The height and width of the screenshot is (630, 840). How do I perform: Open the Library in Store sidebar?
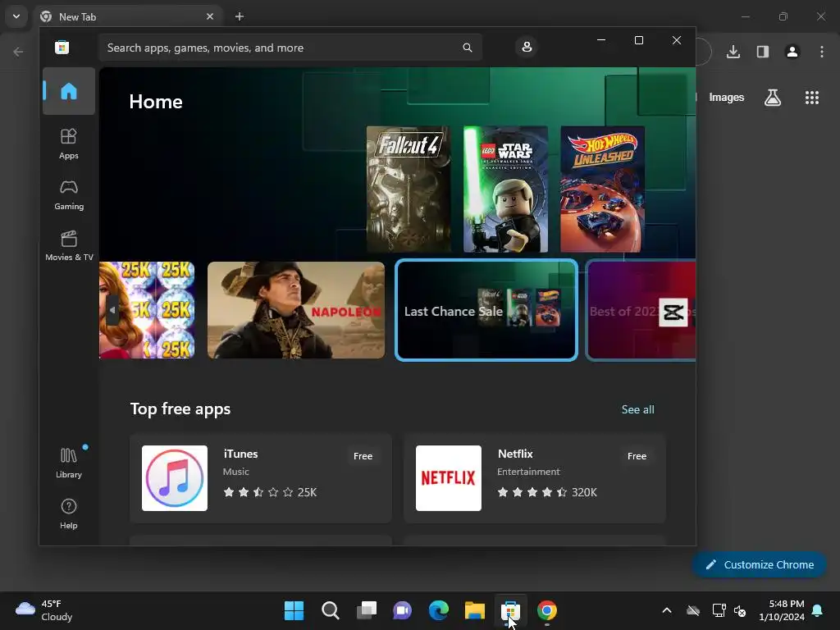coord(69,463)
